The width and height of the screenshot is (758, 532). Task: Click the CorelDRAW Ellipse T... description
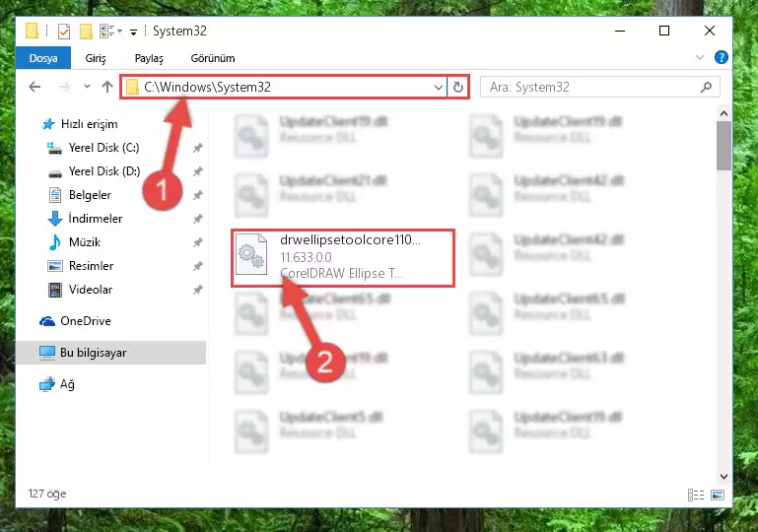click(x=341, y=274)
